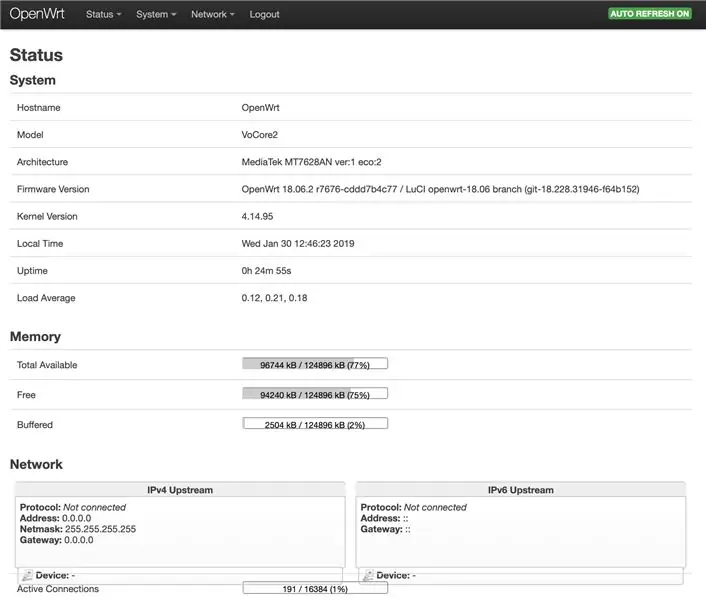Click the Firmware Version label
Viewport: 706px width, 600px height.
(53, 189)
